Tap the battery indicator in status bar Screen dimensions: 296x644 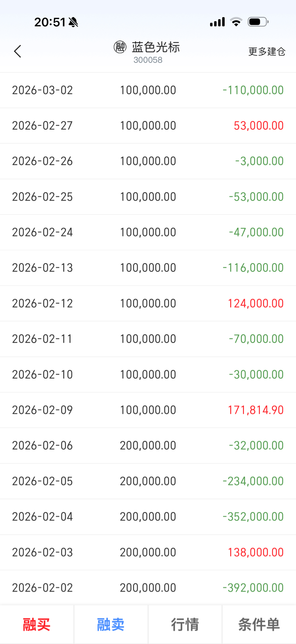click(x=258, y=22)
